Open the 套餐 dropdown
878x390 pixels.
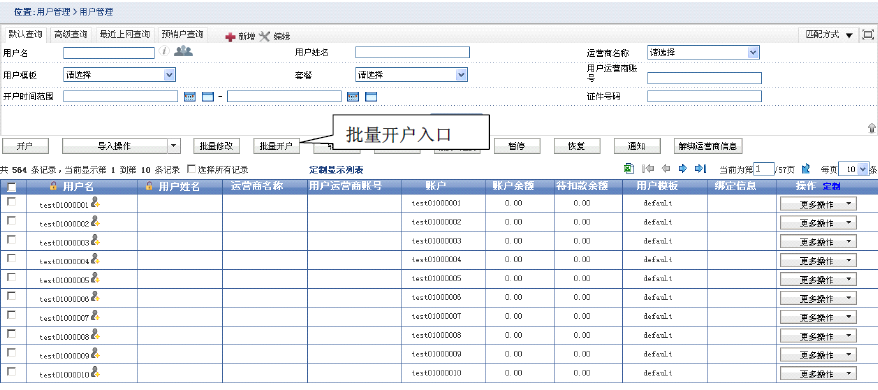pyautogui.click(x=411, y=75)
